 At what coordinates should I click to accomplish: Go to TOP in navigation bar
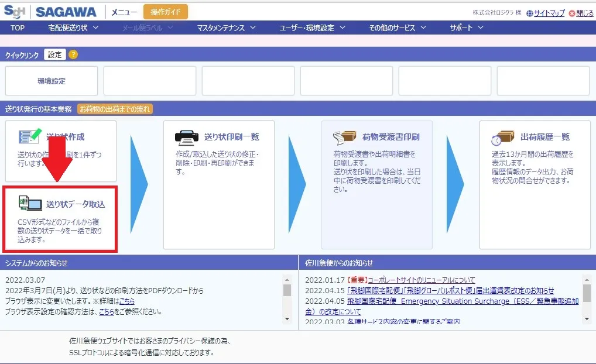point(18,28)
